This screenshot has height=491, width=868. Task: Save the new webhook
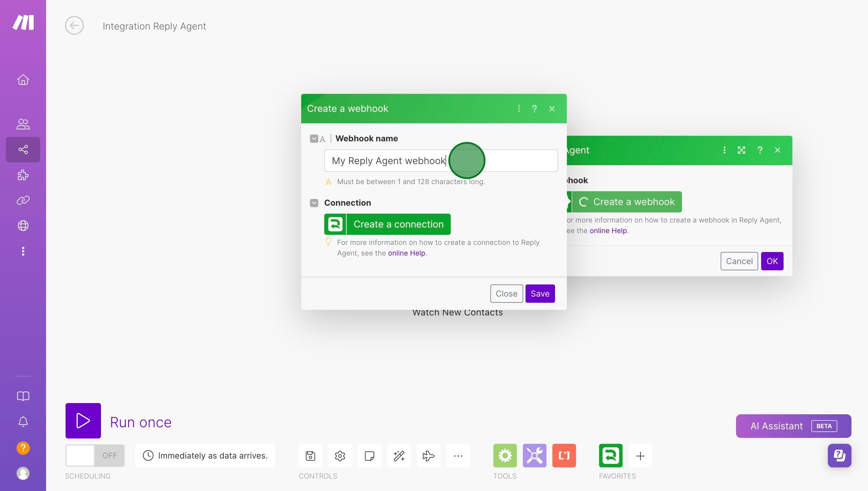point(540,293)
